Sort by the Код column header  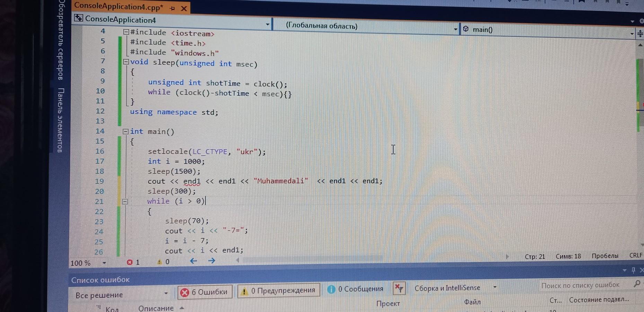112,309
